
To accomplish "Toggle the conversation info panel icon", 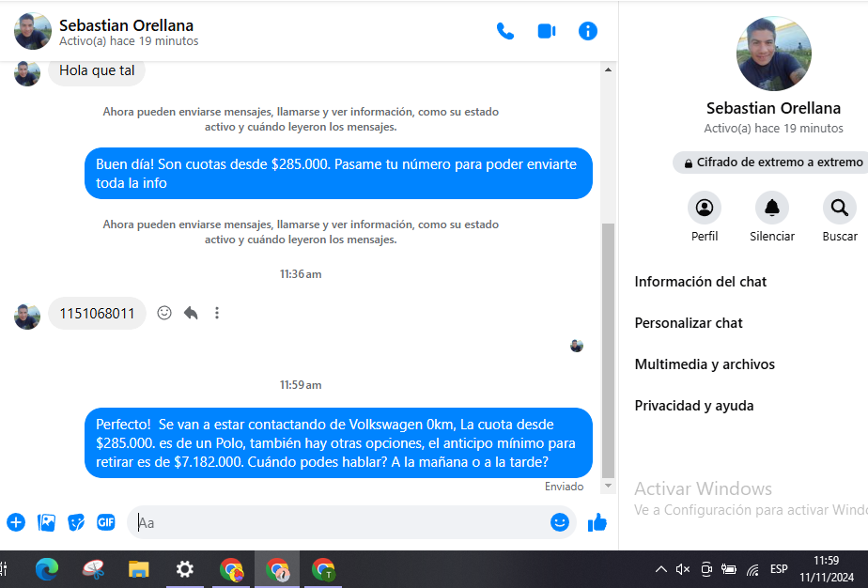I will [x=587, y=31].
